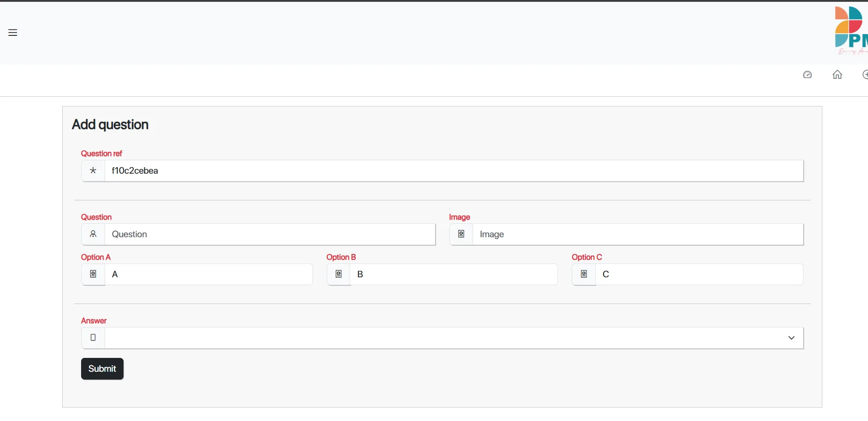Click the colorful PM logo

[850, 30]
